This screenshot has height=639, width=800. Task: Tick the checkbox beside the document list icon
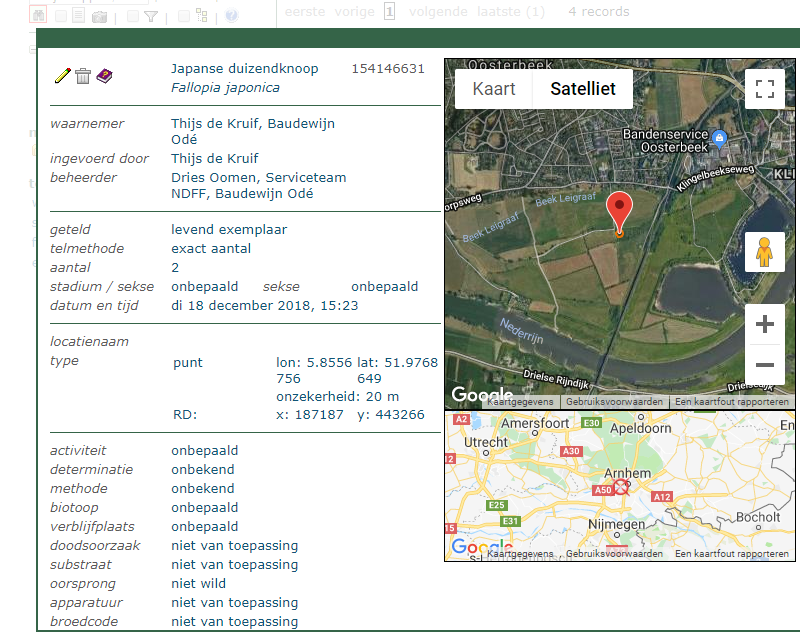click(61, 16)
